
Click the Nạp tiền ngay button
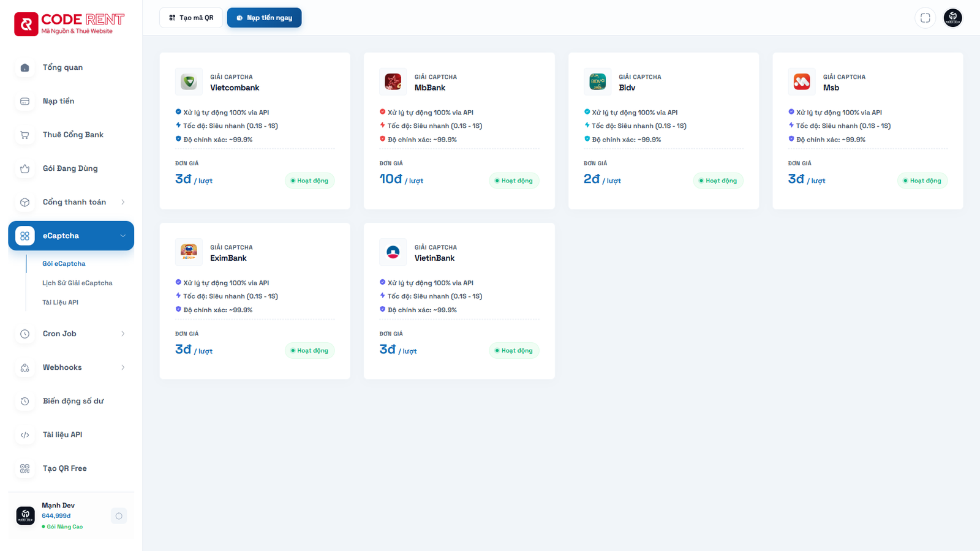click(264, 18)
